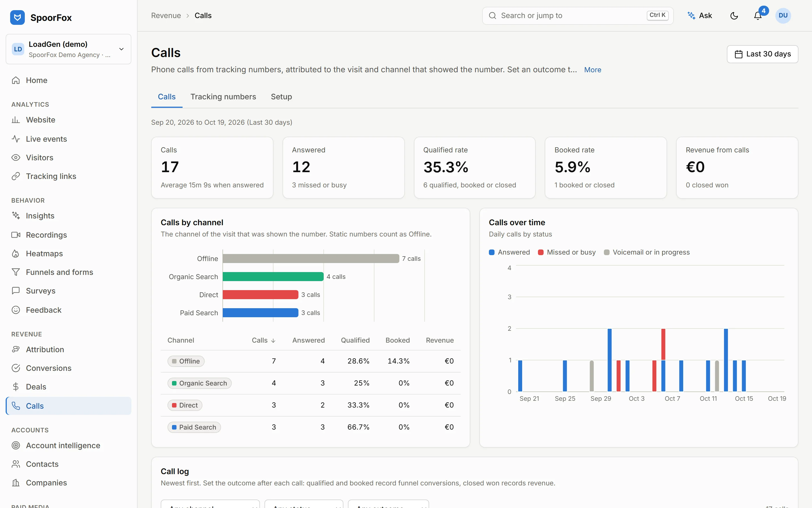Open Tracking links in sidebar

69,176
